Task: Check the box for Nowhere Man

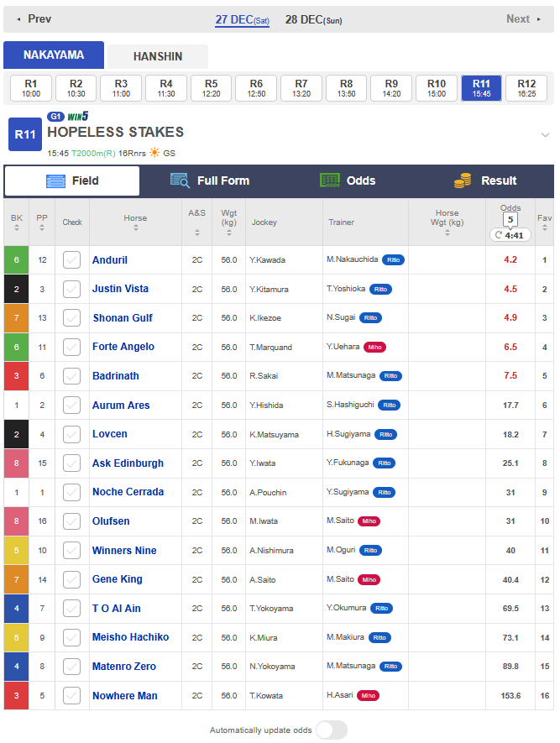Action: [71, 696]
